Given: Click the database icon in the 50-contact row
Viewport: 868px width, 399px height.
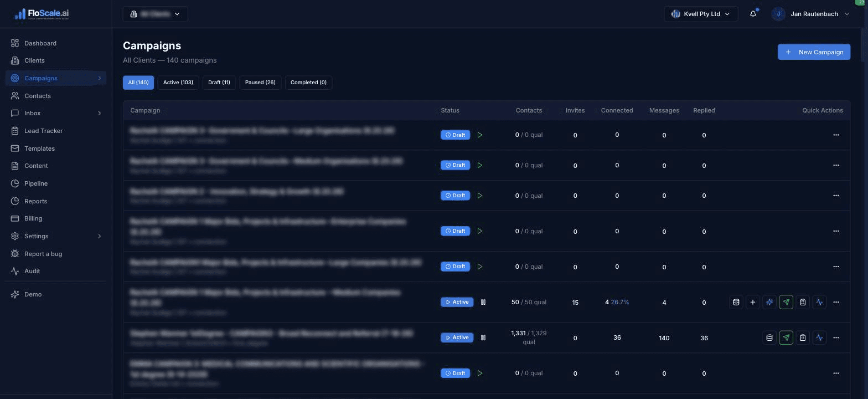Looking at the screenshot, I should pos(736,302).
